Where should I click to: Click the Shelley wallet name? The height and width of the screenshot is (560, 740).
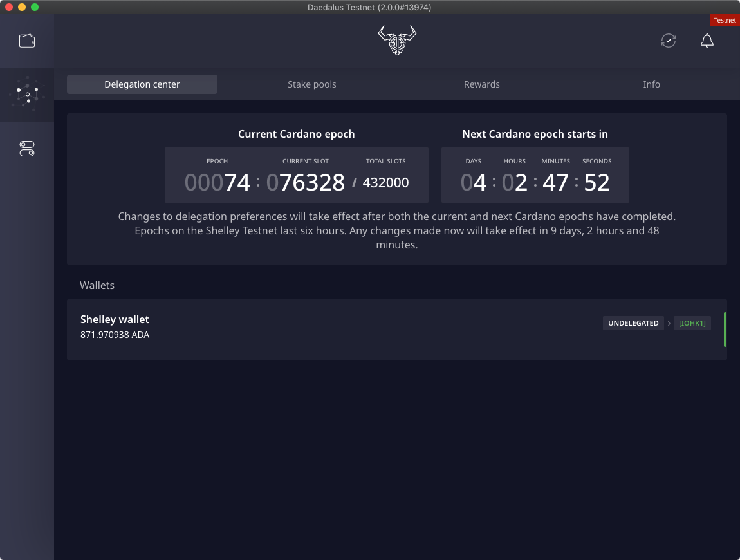point(115,319)
